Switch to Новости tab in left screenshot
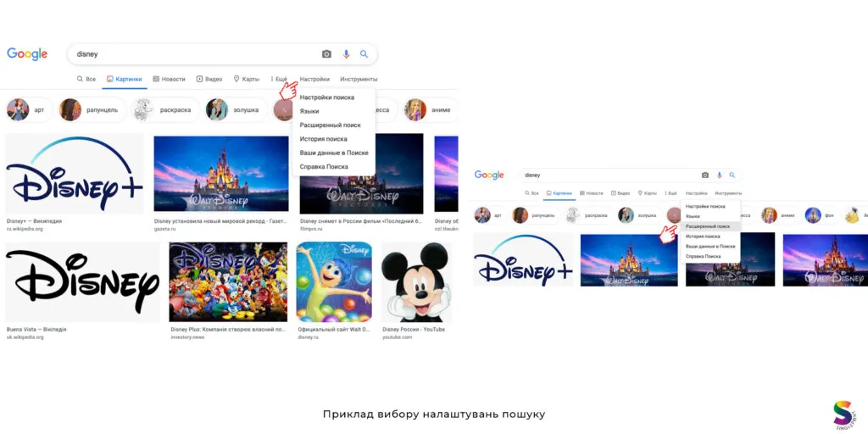The width and height of the screenshot is (868, 434). [x=169, y=79]
